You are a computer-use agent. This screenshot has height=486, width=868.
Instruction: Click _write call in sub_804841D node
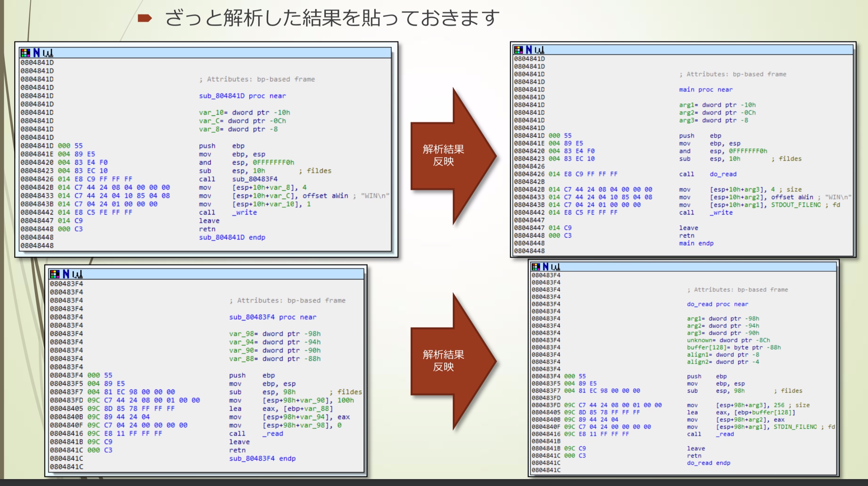tap(244, 212)
